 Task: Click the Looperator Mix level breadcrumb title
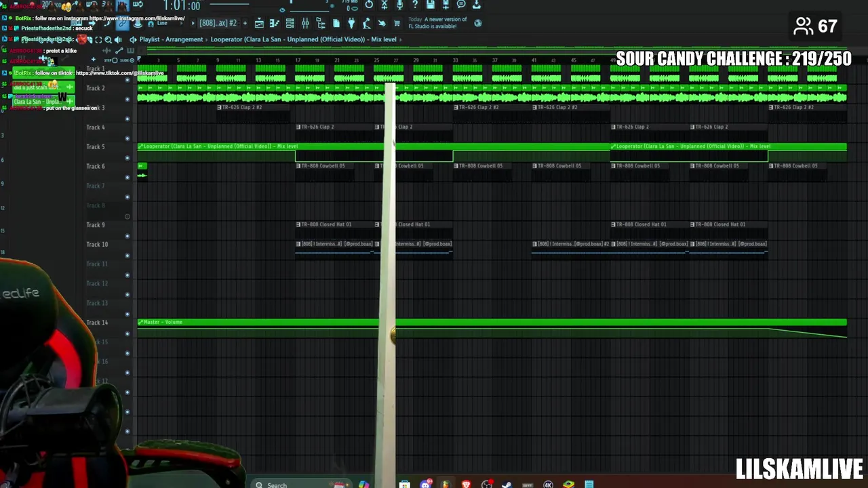(x=303, y=39)
